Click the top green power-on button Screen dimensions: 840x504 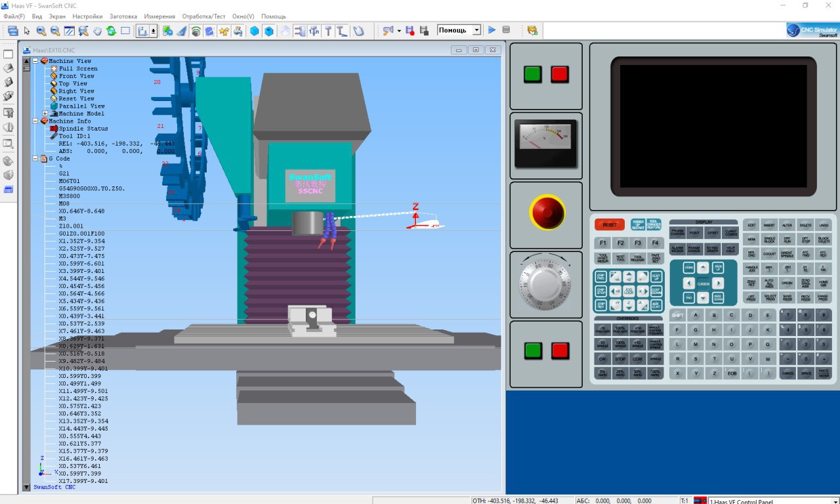pyautogui.click(x=533, y=74)
